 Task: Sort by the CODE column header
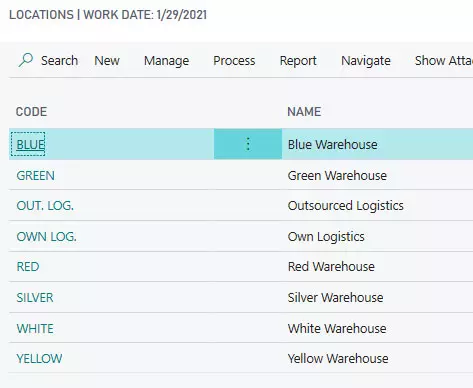[x=31, y=112]
